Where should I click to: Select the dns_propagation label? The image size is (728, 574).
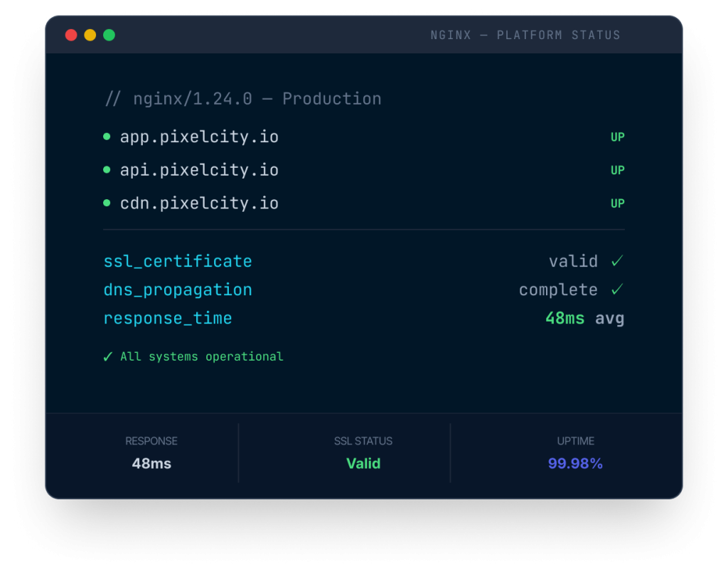[x=178, y=289]
